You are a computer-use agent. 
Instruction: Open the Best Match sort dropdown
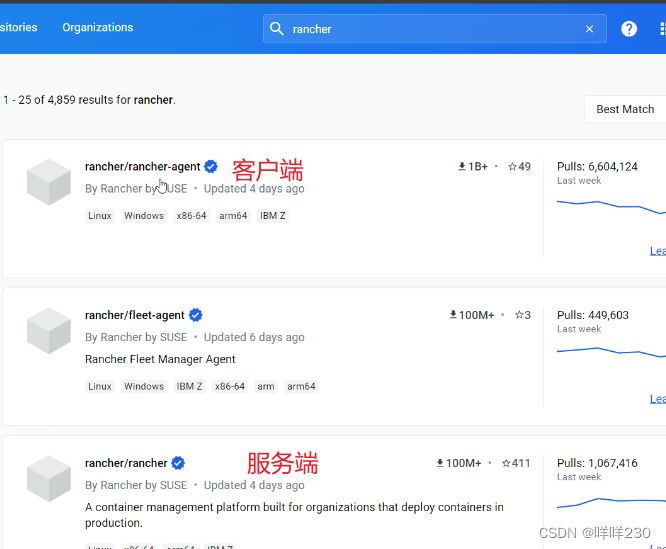625,109
